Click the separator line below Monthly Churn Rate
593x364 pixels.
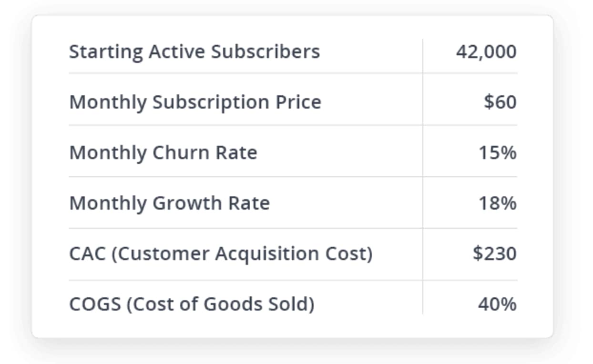(x=238, y=177)
